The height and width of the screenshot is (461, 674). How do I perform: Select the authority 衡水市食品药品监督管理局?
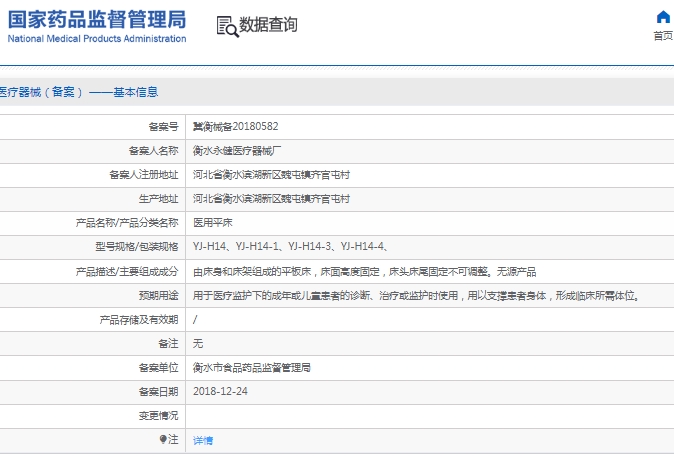[x=251, y=368]
